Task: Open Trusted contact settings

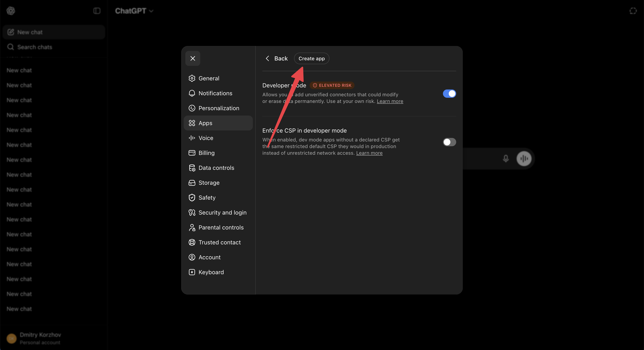Action: click(218, 242)
